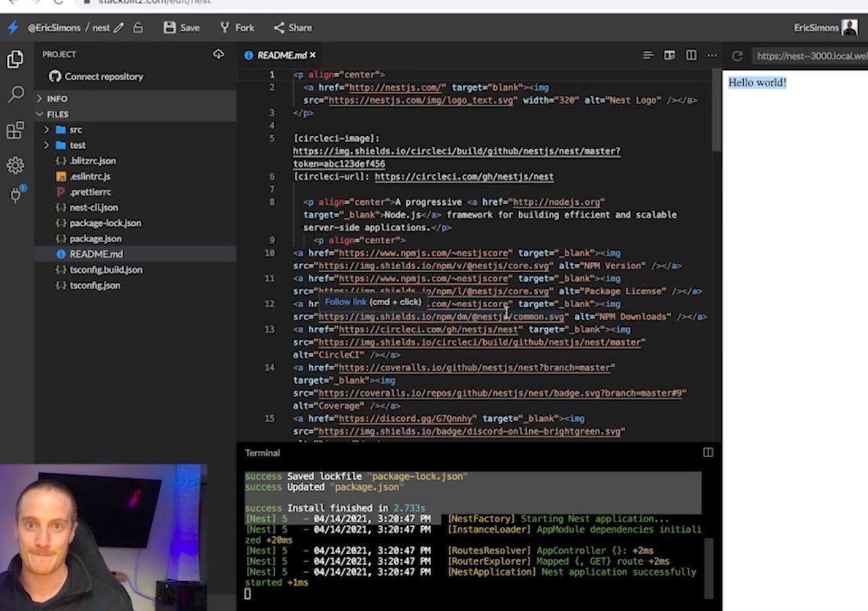Image resolution: width=868 pixels, height=611 pixels.
Task: Open the Explorer files sidebar icon
Action: pyautogui.click(x=15, y=60)
